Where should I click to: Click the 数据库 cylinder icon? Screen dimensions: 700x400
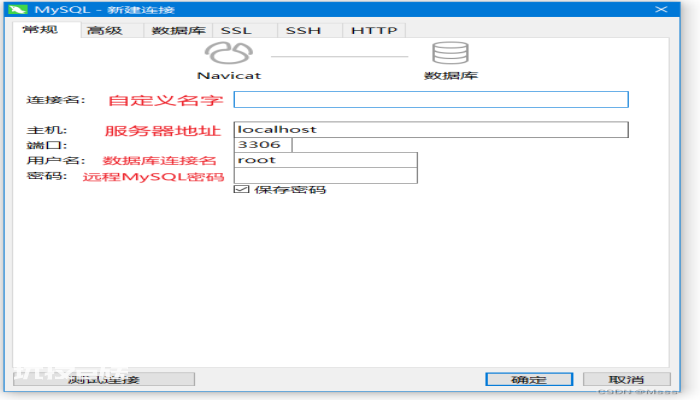point(450,53)
